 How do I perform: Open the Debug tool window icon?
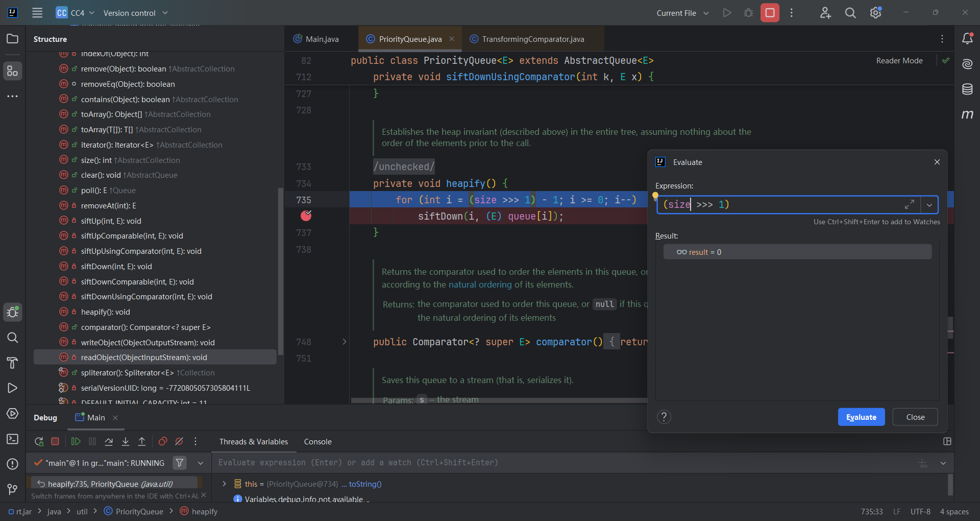[12, 312]
